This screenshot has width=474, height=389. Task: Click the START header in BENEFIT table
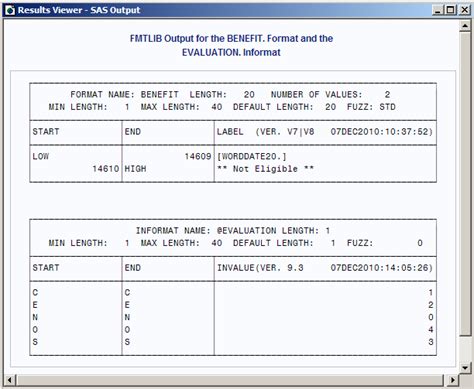point(46,132)
